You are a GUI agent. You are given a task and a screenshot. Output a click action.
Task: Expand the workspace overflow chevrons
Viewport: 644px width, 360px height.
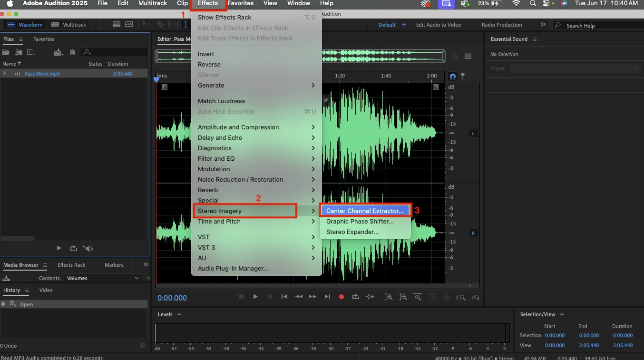click(543, 24)
